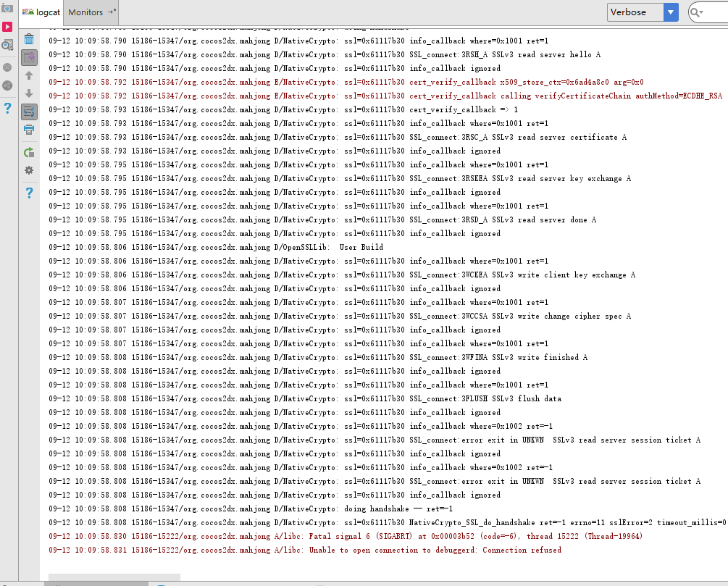The image size is (728, 586).
Task: Jump to next stack trace with down arrow
Action: tap(29, 93)
